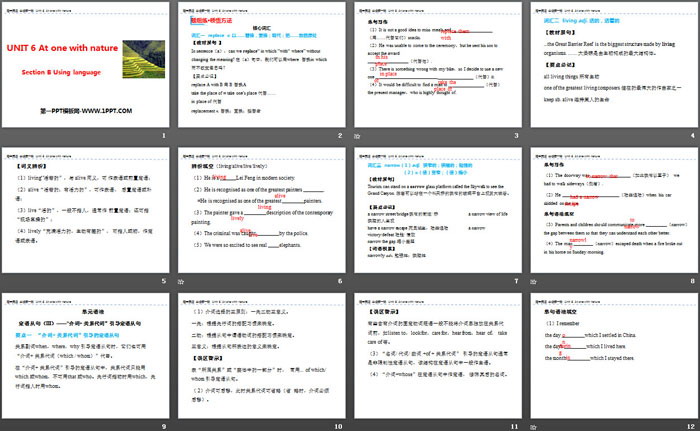The height and width of the screenshot is (431, 700).
Task: Select slide 10 thumbnail about preposition choice rules
Action: [x=262, y=356]
